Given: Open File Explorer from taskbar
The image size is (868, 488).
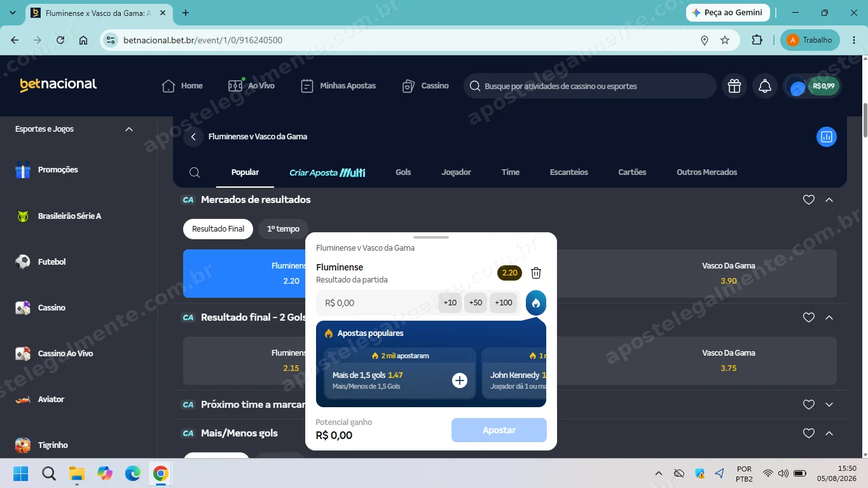Looking at the screenshot, I should pos(77,473).
